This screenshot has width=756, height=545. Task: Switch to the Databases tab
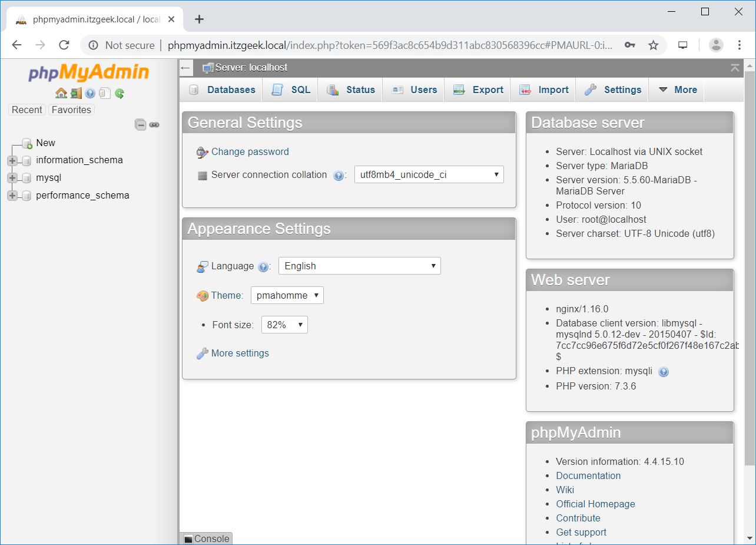[x=222, y=90]
